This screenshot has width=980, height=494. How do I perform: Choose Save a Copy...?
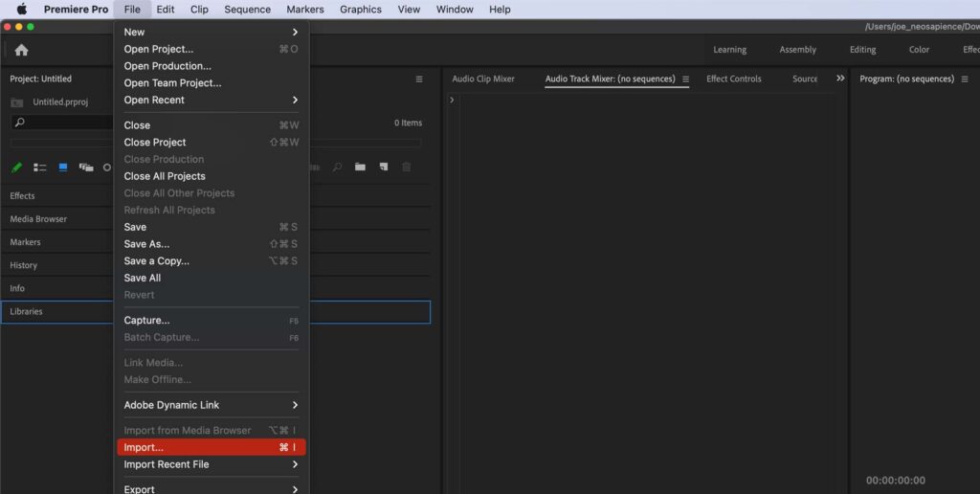pyautogui.click(x=212, y=260)
